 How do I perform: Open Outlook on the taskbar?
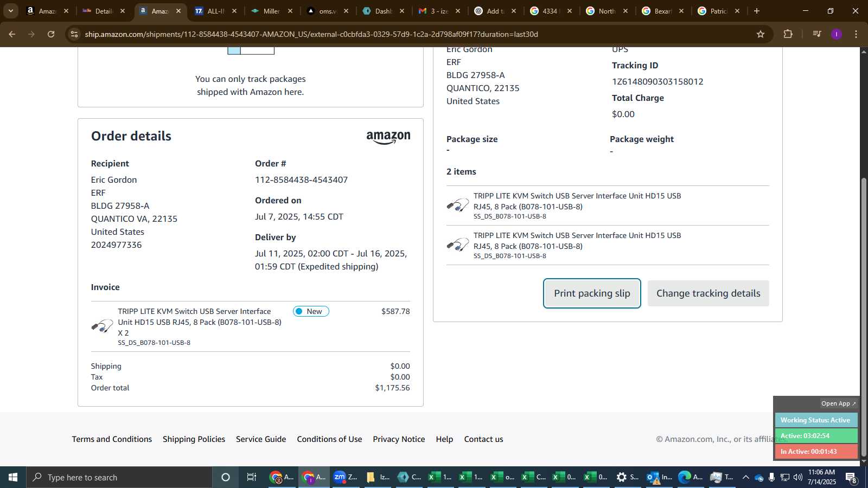coord(659,477)
